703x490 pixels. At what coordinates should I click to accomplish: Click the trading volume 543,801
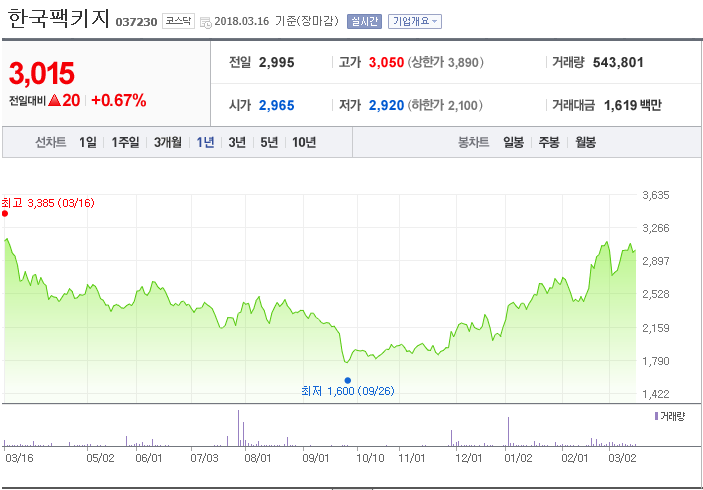[618, 62]
